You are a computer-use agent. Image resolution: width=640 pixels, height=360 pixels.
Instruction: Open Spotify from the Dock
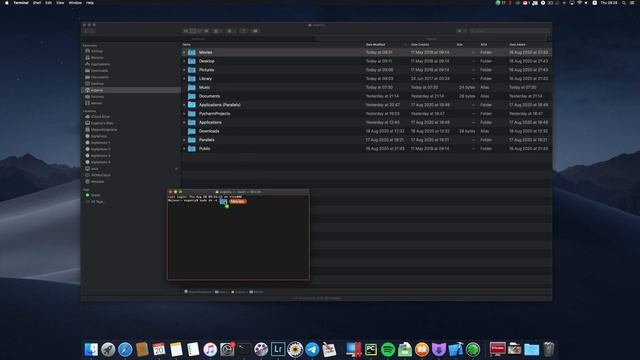(x=388, y=349)
